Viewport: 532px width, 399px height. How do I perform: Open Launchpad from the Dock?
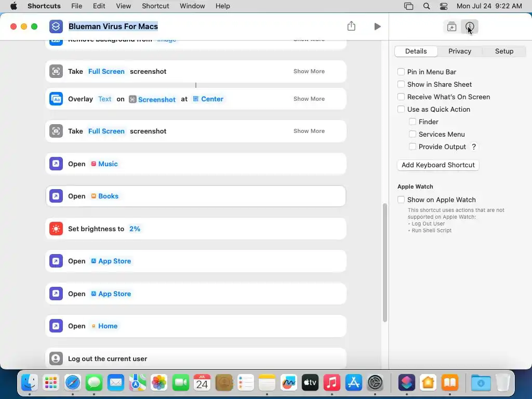(x=51, y=383)
